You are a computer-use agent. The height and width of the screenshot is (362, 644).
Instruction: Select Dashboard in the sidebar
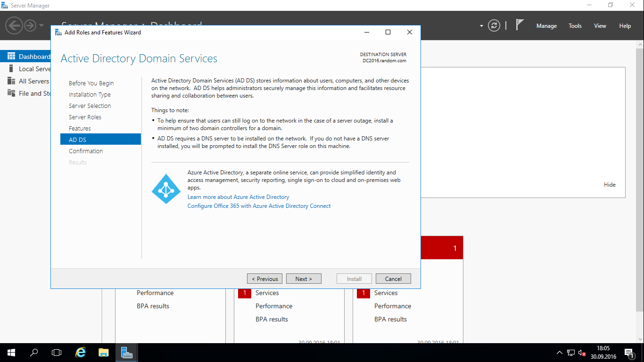coord(25,57)
